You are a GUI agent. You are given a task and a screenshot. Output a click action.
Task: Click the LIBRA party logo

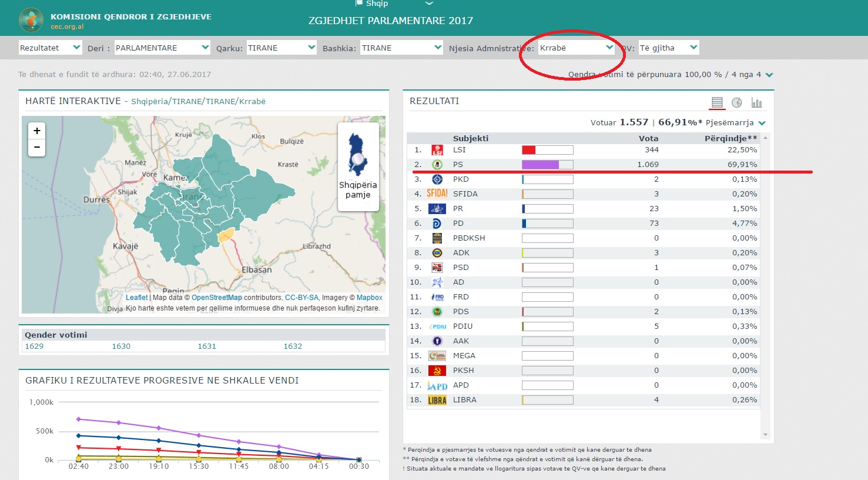pyautogui.click(x=437, y=399)
